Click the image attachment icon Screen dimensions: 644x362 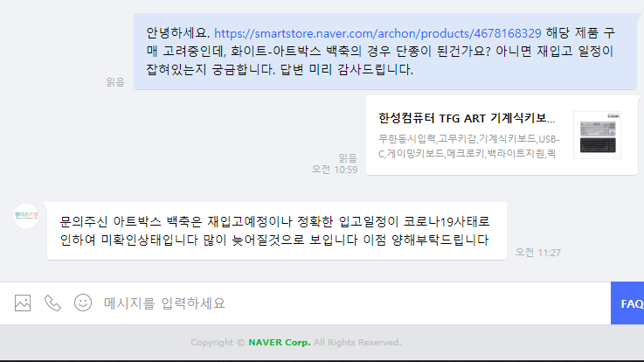click(x=23, y=303)
